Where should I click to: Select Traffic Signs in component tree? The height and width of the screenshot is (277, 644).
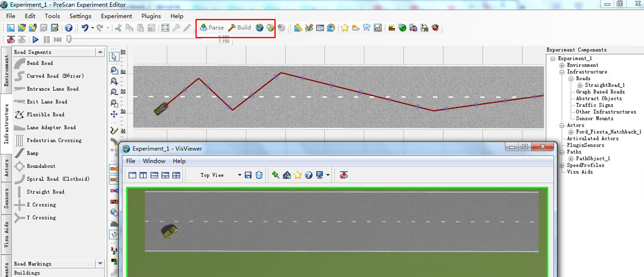[x=595, y=105]
